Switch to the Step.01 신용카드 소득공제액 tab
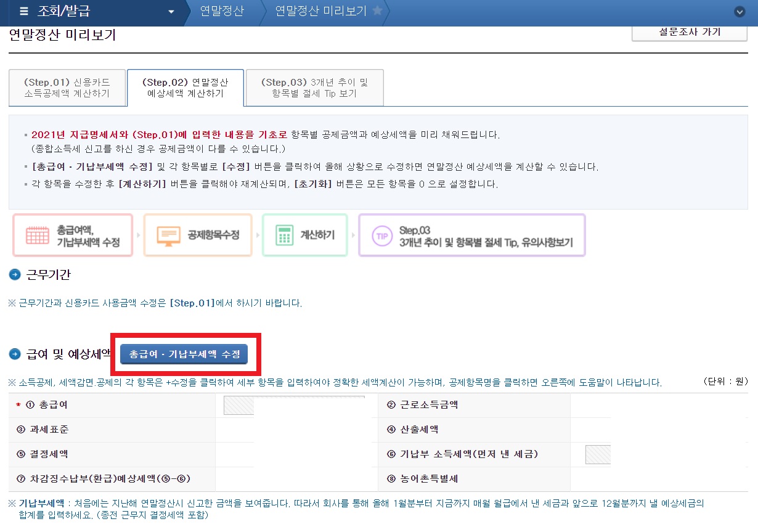The height and width of the screenshot is (532, 758). coord(67,88)
